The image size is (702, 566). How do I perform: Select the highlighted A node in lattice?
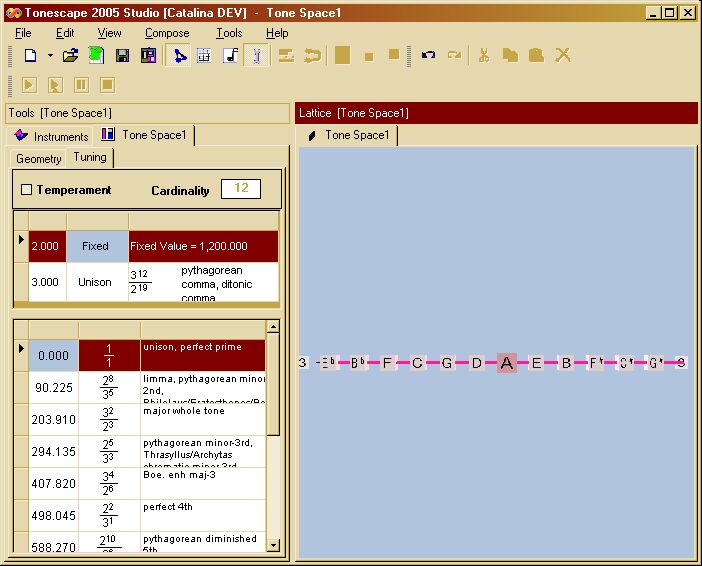pos(506,363)
